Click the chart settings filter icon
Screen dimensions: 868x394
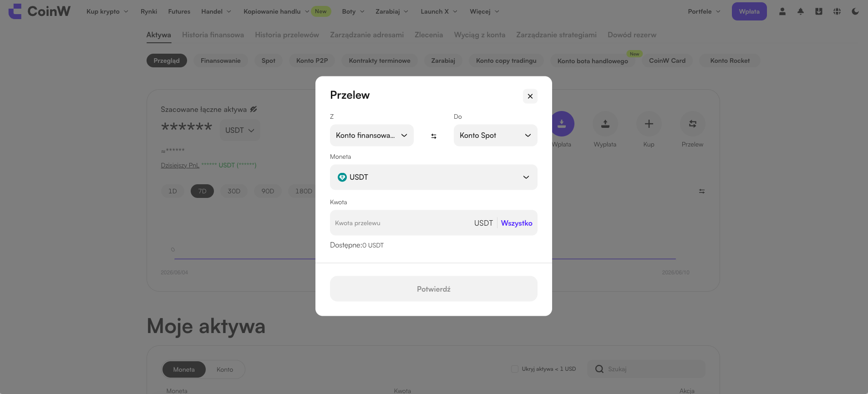coord(702,192)
